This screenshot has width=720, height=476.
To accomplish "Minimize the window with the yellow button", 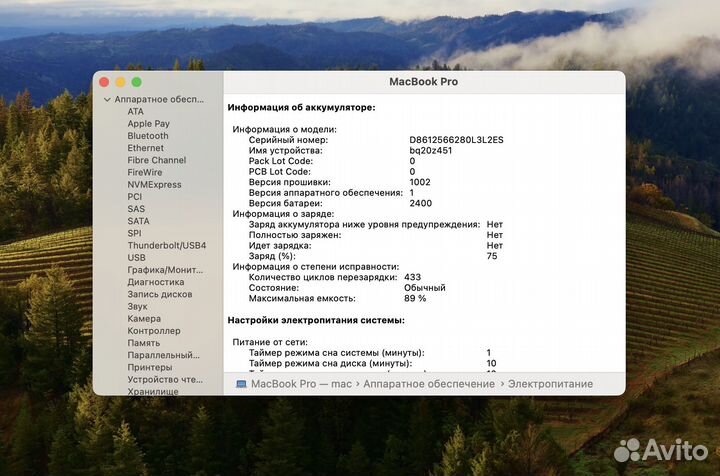I will point(120,82).
